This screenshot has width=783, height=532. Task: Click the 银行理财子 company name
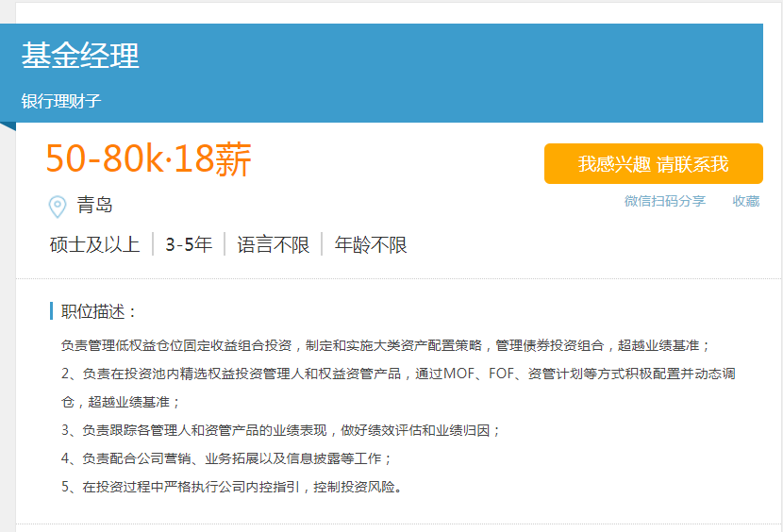click(61, 101)
